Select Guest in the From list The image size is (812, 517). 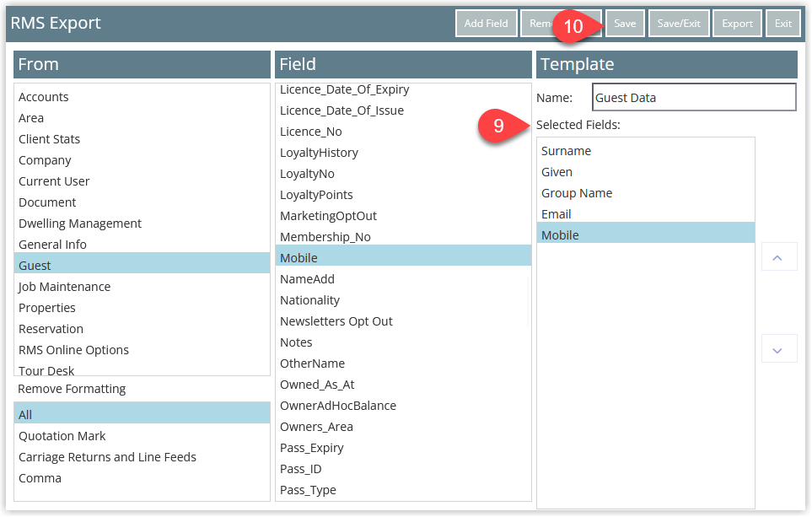(142, 263)
